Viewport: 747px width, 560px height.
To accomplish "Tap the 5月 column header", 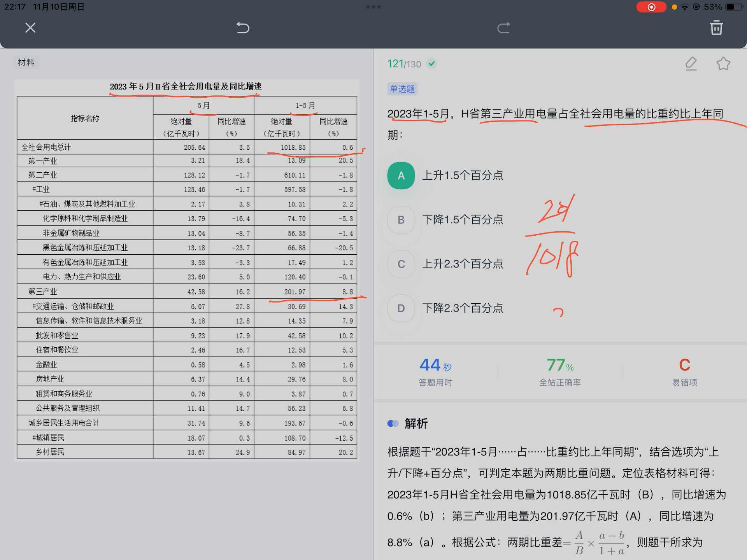I will click(203, 105).
